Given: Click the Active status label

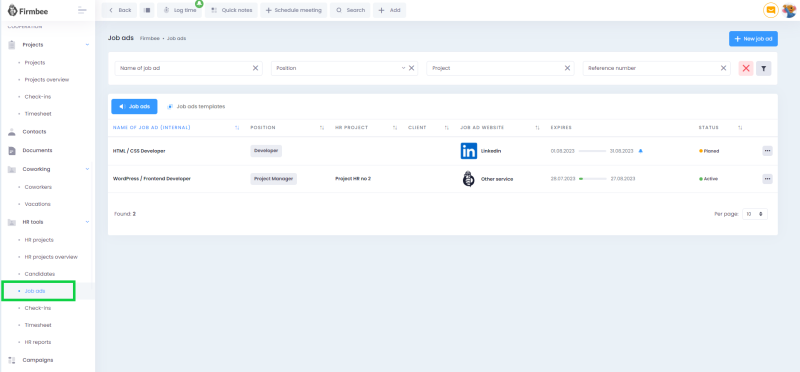Looking at the screenshot, I should 708,179.
